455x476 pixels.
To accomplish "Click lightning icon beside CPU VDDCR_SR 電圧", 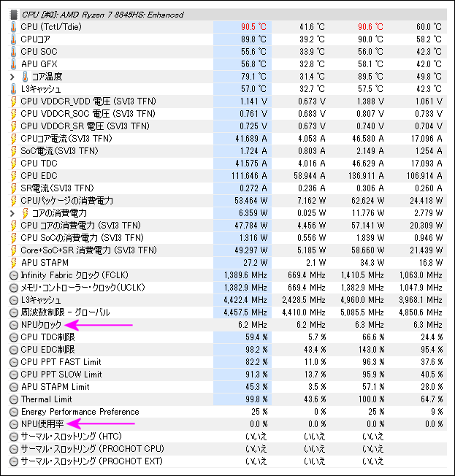I will tap(13, 126).
